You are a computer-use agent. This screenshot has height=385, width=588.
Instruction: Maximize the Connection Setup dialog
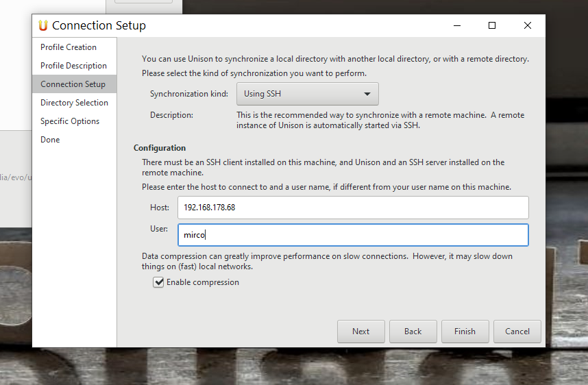point(492,25)
